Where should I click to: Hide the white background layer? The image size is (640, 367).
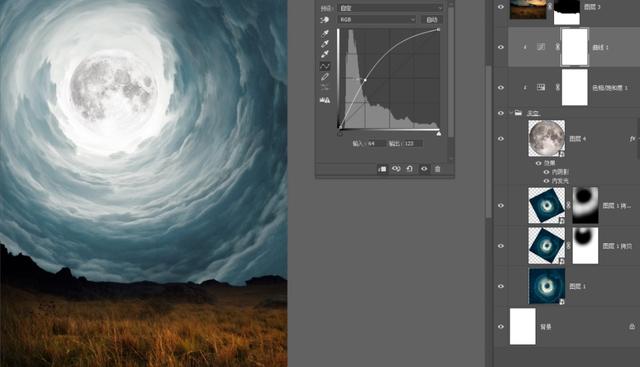tap(500, 327)
